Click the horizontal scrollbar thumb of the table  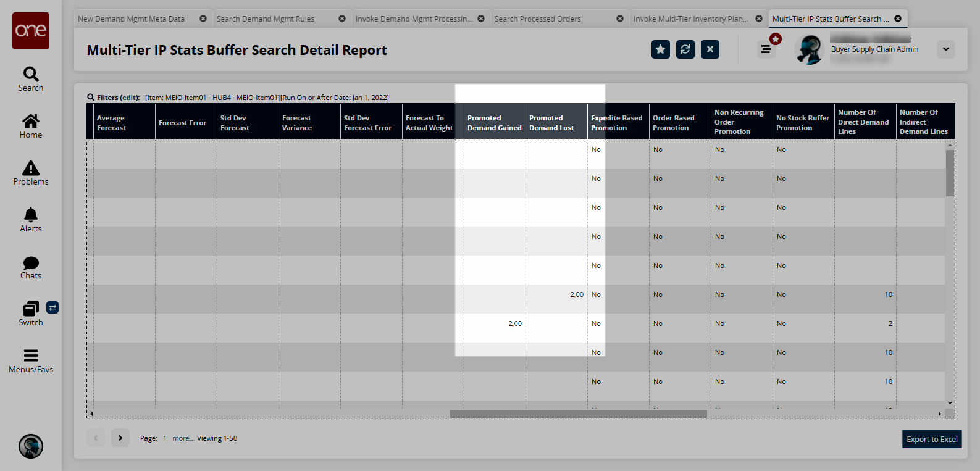578,414
